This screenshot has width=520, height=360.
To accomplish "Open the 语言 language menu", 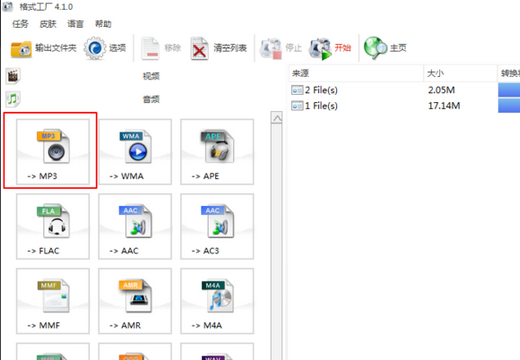I will tap(76, 24).
